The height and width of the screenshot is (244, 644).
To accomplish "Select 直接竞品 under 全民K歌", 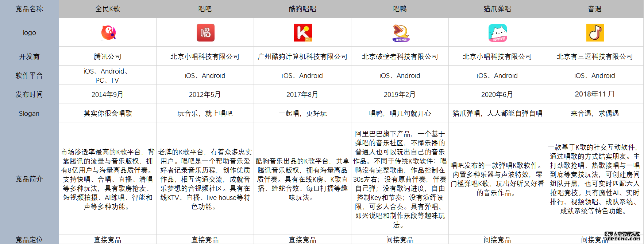I will 108,240.
